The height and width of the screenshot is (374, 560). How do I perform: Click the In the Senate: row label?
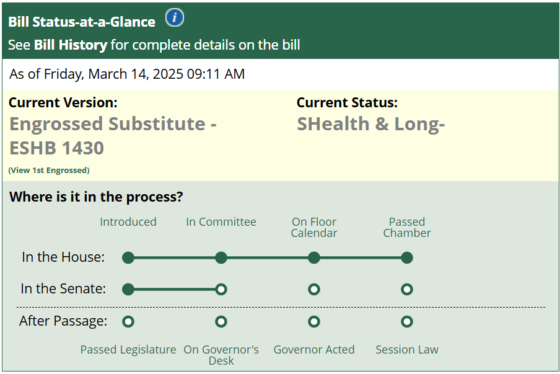tap(63, 289)
